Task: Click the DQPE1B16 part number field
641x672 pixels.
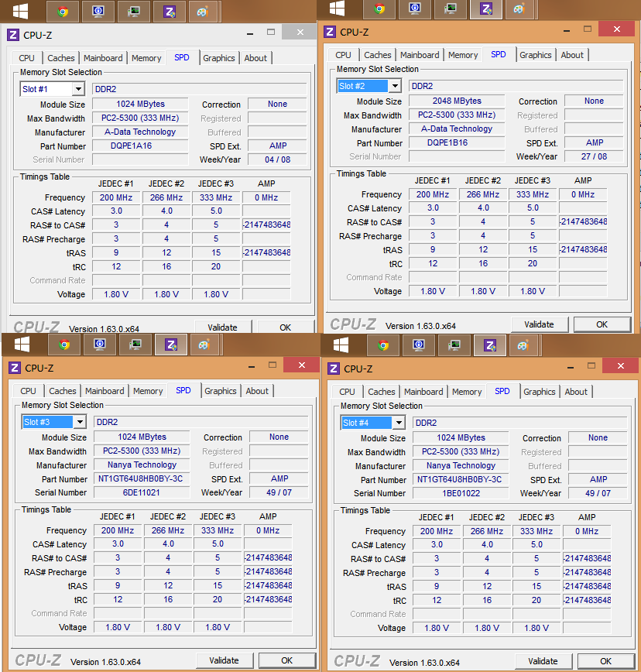Action: 457,142
